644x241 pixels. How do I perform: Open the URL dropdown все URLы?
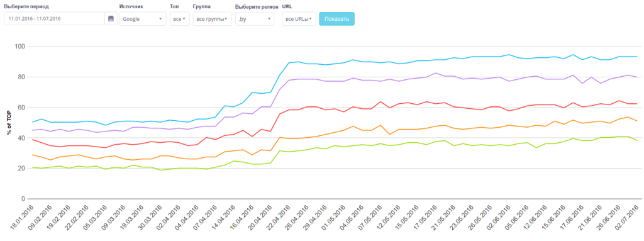[299, 18]
